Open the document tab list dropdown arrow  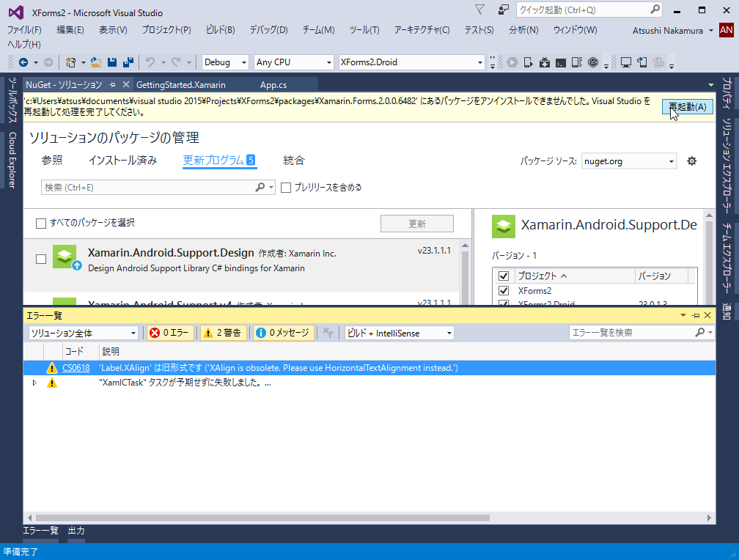coord(710,85)
